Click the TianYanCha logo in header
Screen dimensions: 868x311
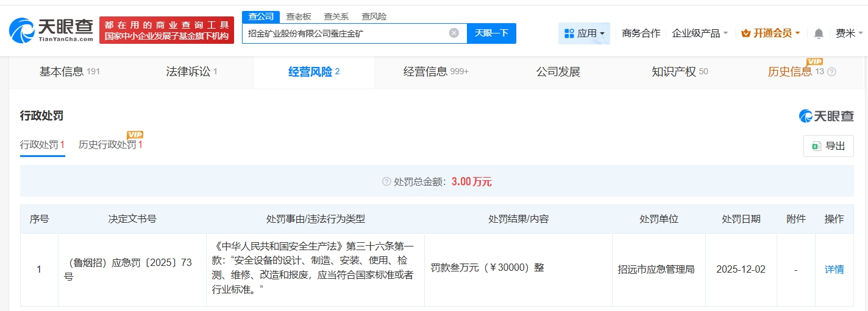[51, 30]
